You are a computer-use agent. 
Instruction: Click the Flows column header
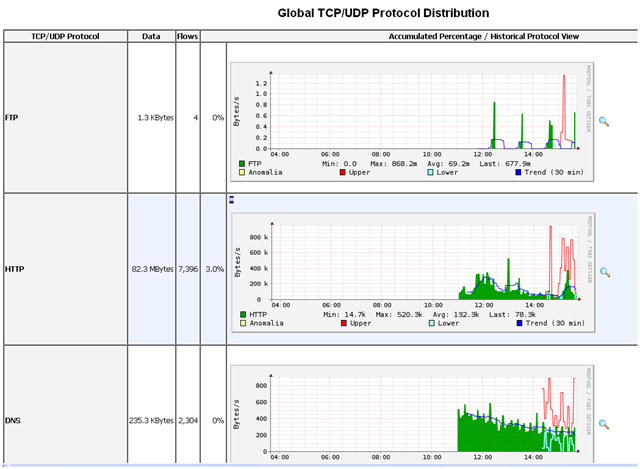pyautogui.click(x=187, y=36)
